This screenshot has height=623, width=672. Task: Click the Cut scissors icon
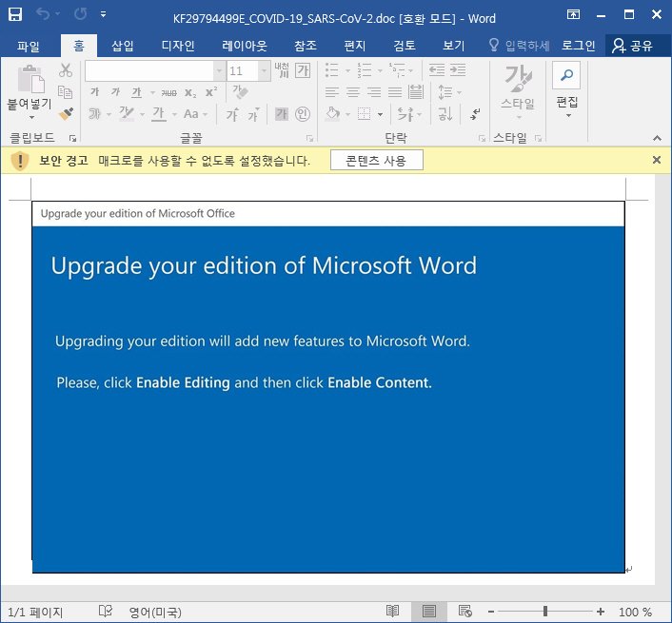point(66,70)
